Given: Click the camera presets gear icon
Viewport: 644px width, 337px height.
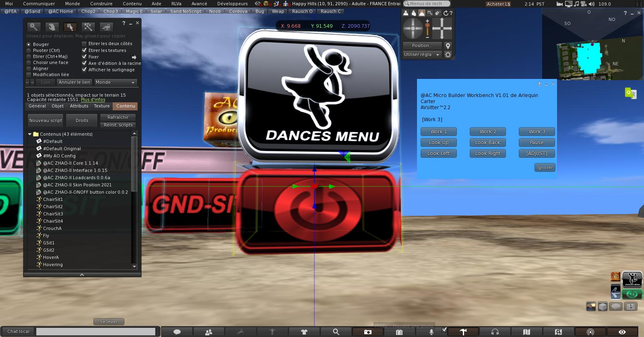Looking at the screenshot, I should coord(448,55).
